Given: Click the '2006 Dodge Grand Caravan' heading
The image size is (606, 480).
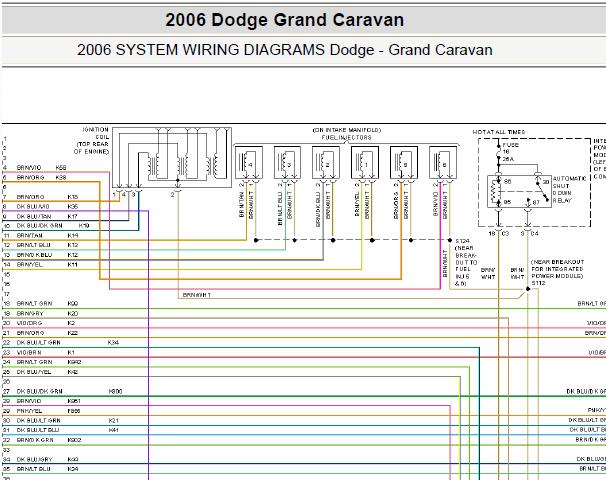Looking at the screenshot, I should 284,20.
